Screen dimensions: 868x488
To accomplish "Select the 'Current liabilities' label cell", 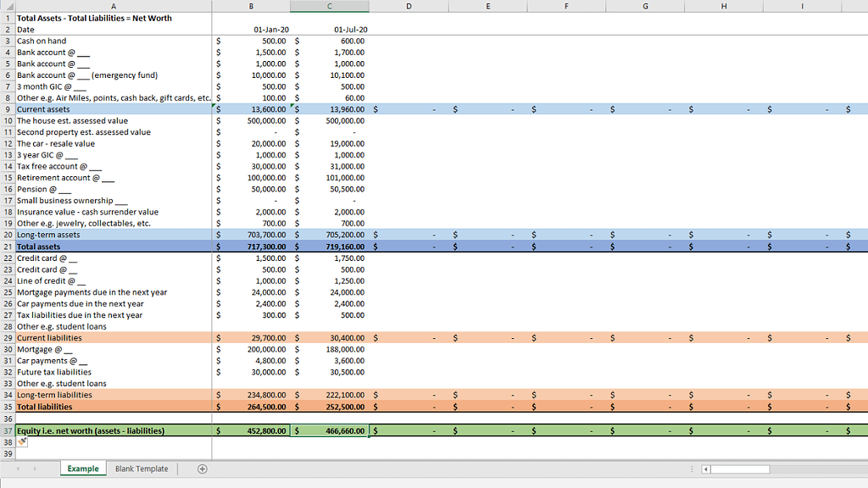I will point(114,337).
